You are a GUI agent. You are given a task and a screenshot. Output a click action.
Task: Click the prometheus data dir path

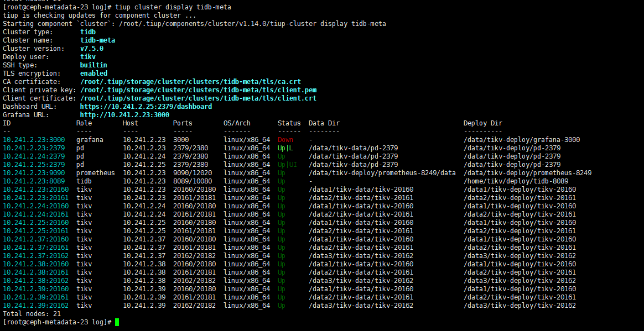click(382, 173)
